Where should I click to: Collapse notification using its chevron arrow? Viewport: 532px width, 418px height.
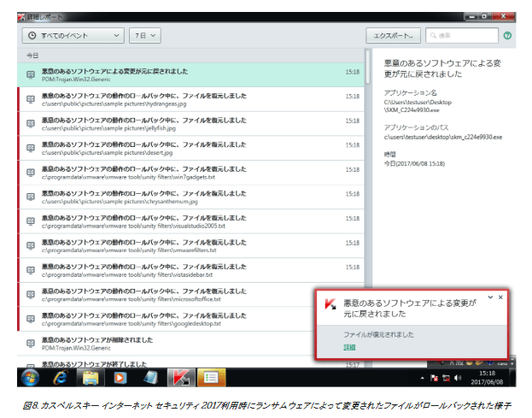tap(490, 297)
